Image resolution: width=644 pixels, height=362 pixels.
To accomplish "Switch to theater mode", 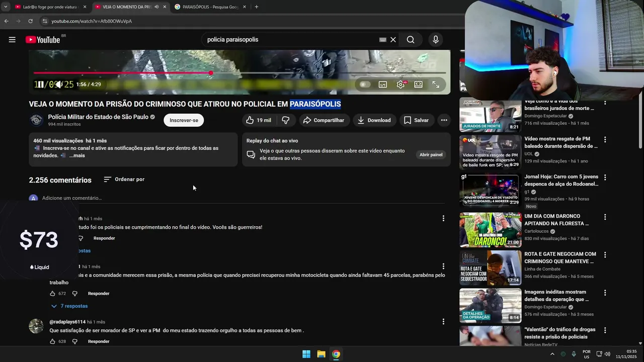I will tap(418, 84).
